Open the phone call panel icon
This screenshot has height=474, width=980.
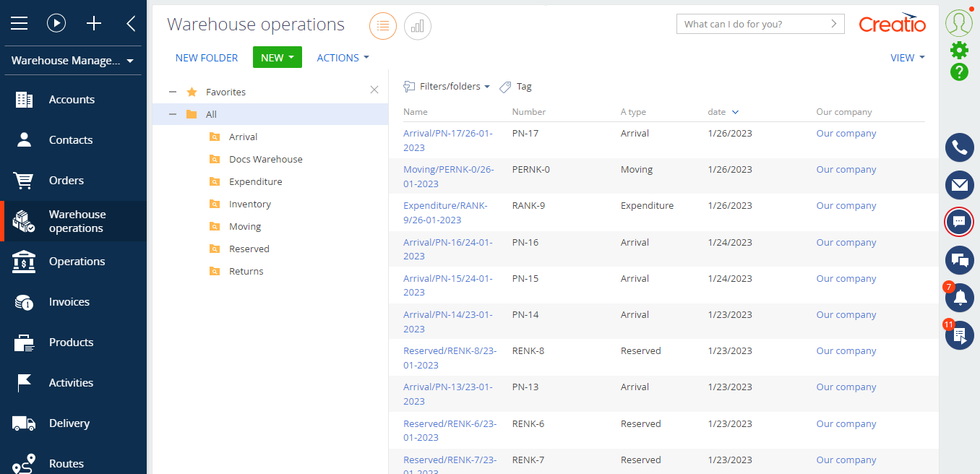coord(959,148)
